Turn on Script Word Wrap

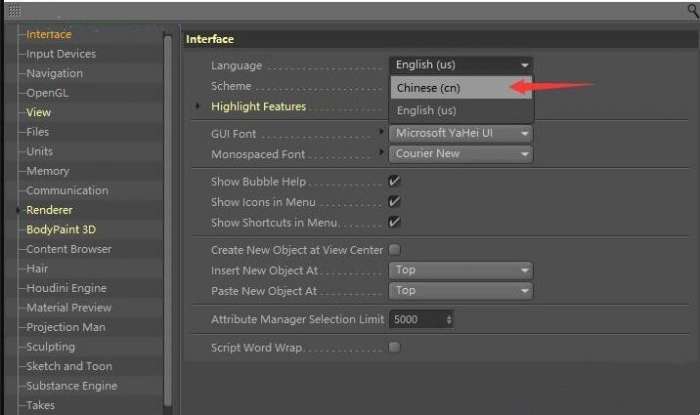point(395,347)
